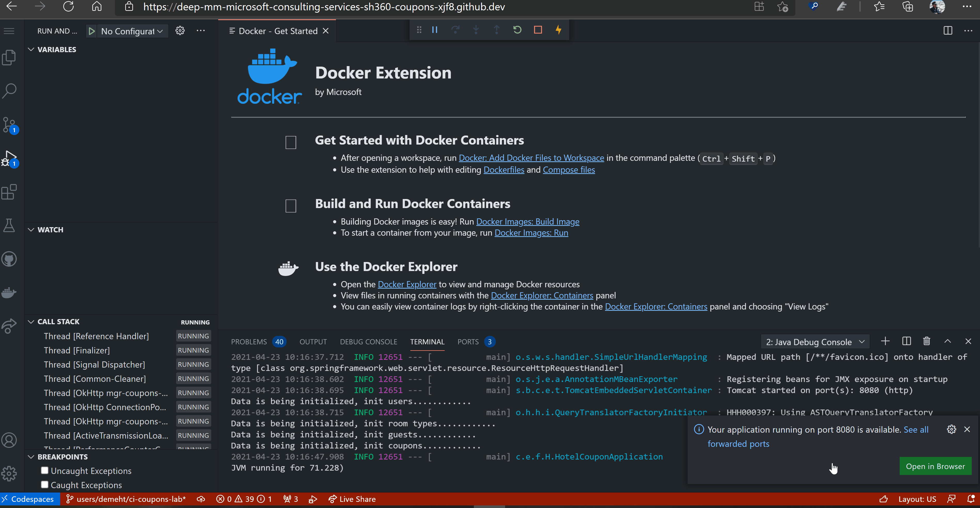Stop the debug session

tap(538, 30)
